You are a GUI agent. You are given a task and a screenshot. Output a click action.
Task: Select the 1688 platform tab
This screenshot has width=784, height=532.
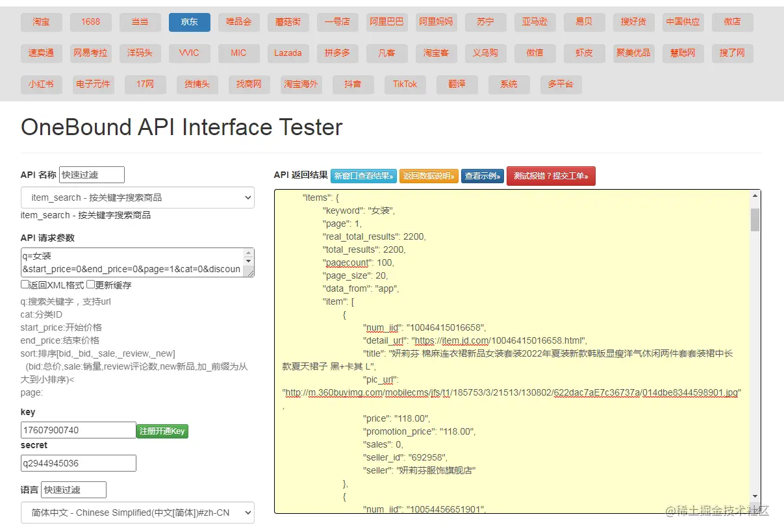click(91, 22)
